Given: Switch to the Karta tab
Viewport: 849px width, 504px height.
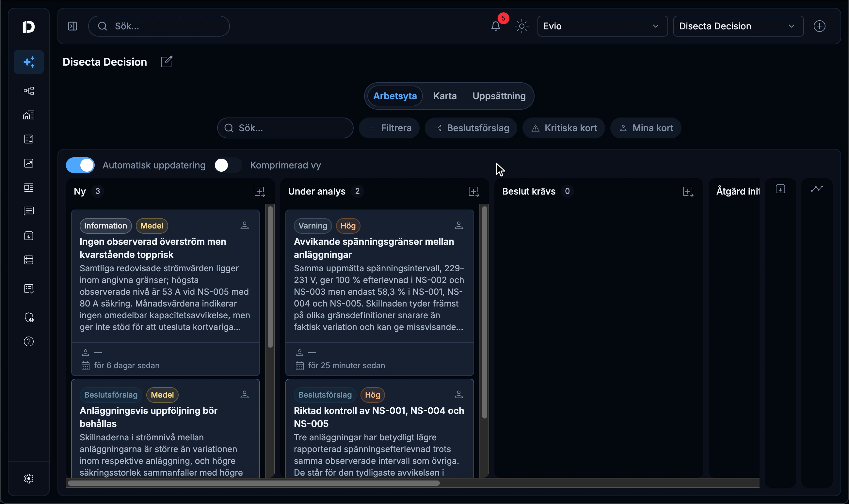Looking at the screenshot, I should [x=445, y=96].
